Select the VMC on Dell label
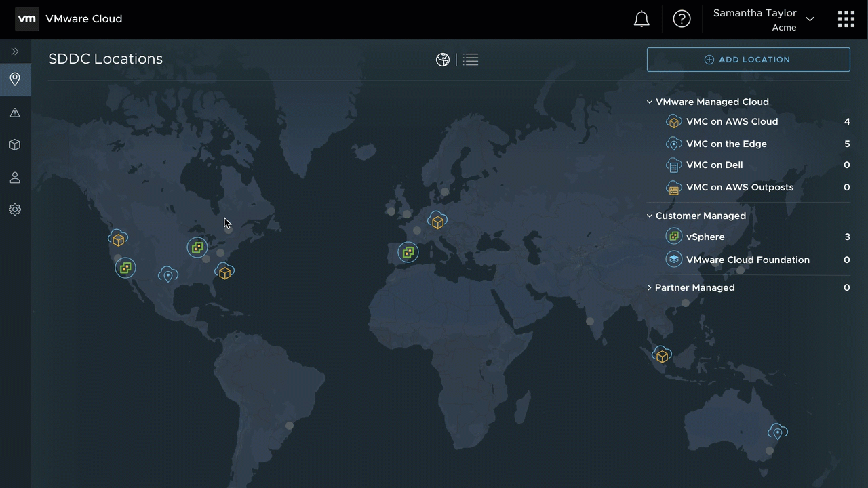The height and width of the screenshot is (488, 868). pos(714,165)
